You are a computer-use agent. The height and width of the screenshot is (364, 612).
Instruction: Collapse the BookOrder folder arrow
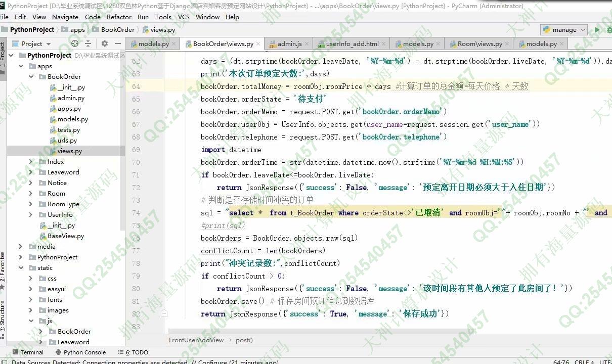point(31,77)
